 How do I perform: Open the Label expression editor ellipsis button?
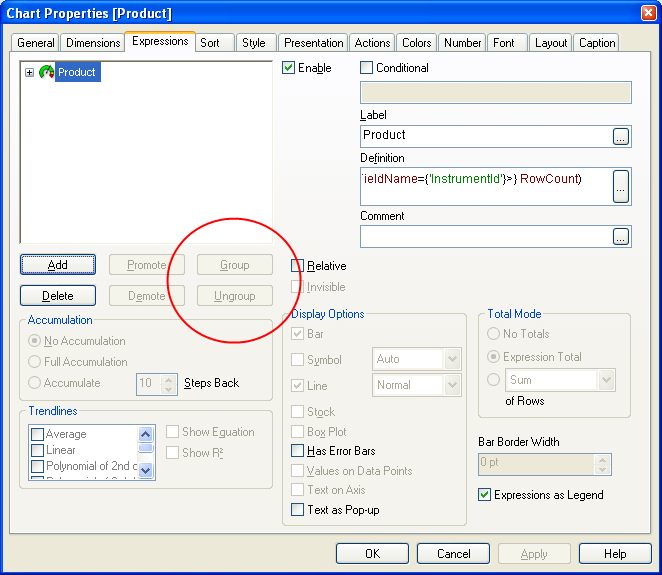tap(621, 136)
